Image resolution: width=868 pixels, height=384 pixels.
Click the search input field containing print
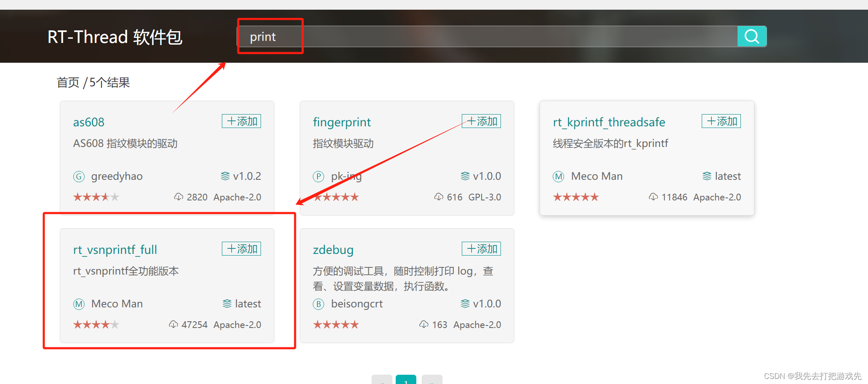379,36
